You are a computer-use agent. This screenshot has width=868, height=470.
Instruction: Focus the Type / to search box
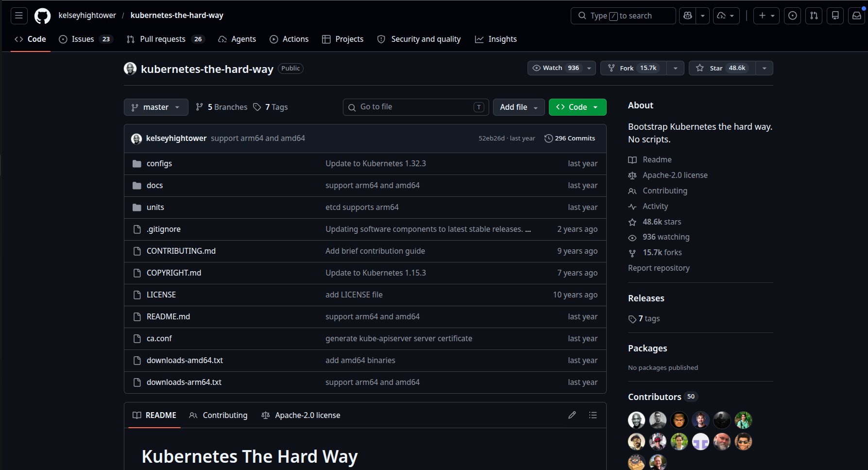pyautogui.click(x=623, y=16)
